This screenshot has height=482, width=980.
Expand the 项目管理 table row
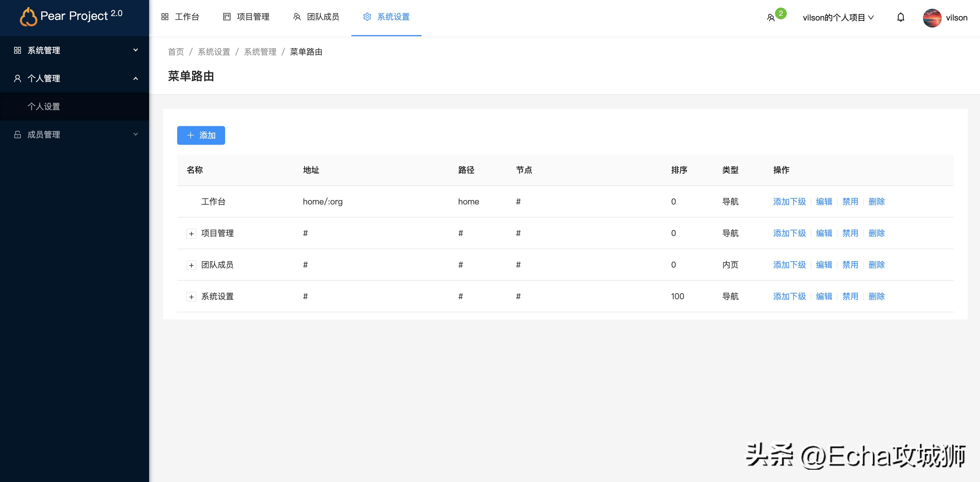(191, 233)
